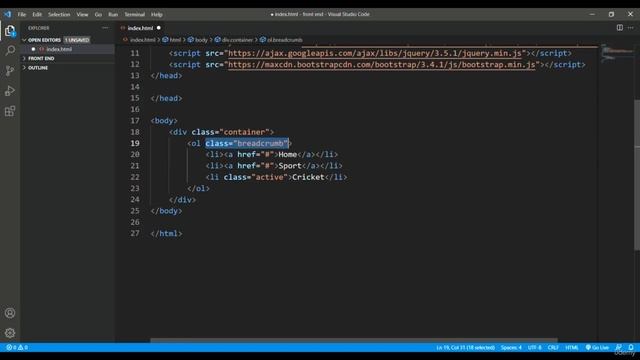The height and width of the screenshot is (360, 640).
Task: Open the editor More Actions ellipsis
Action: [x=631, y=28]
